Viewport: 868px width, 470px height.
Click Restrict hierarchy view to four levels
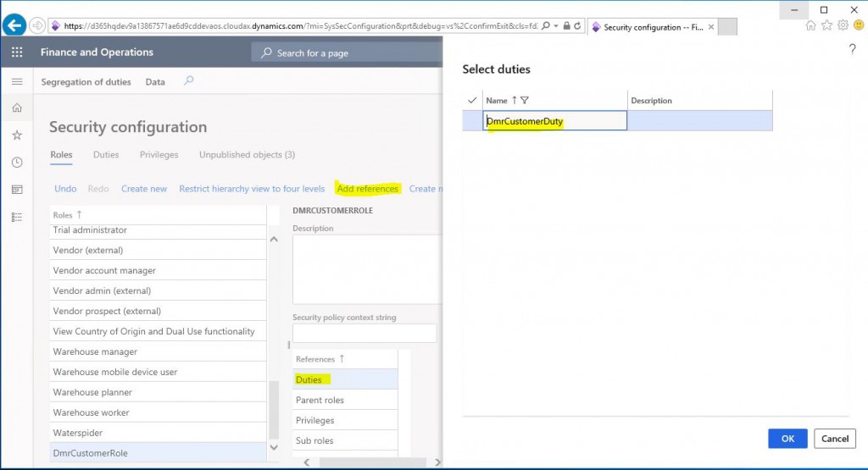tap(252, 189)
